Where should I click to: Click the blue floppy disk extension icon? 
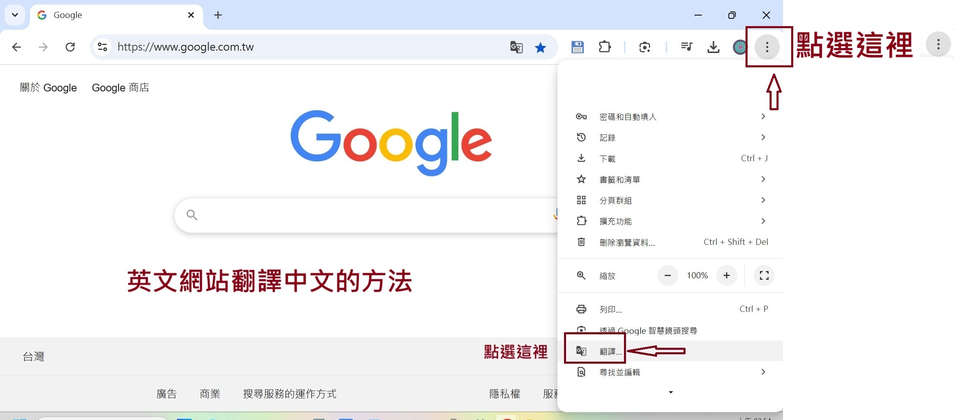tap(577, 47)
